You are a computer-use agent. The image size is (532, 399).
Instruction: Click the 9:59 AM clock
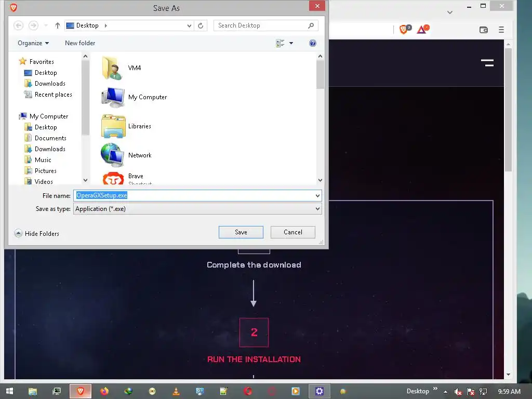509,392
